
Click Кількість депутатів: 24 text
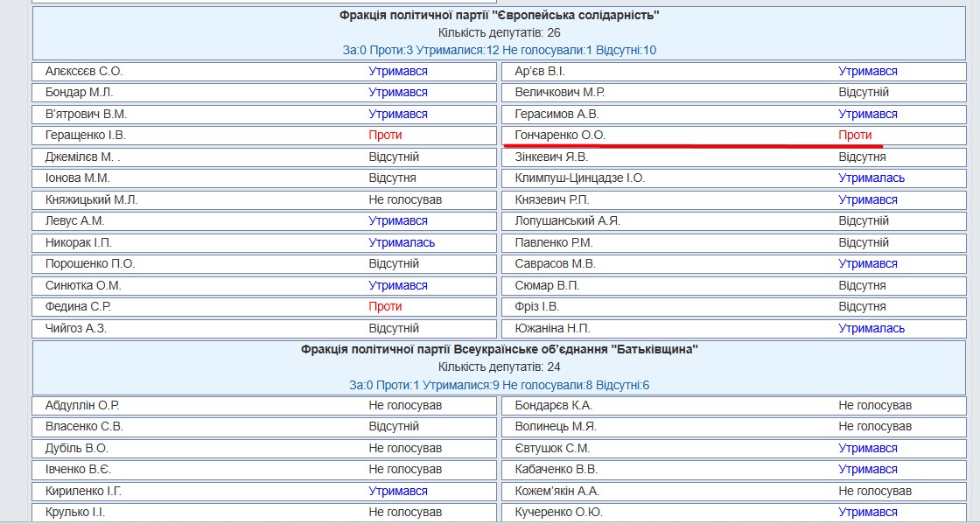pos(500,367)
